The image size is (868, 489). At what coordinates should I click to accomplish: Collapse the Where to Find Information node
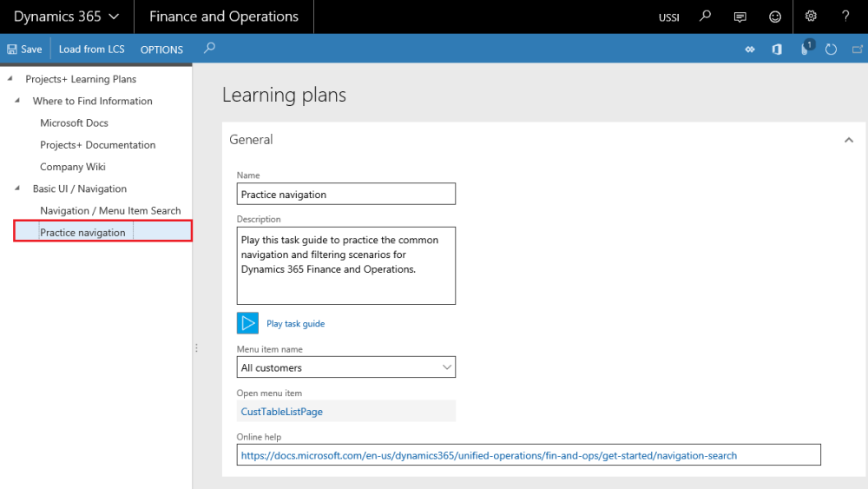tap(17, 101)
